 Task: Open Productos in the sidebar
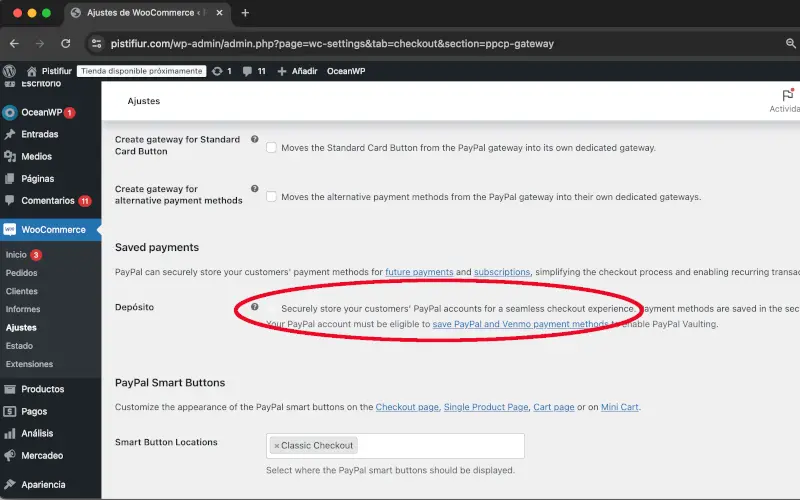[42, 389]
